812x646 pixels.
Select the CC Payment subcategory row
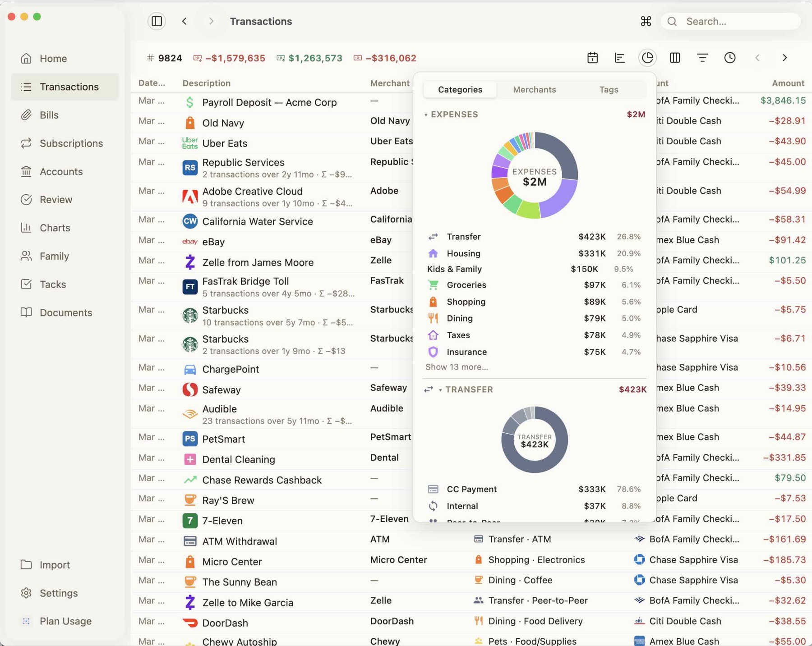click(x=534, y=489)
